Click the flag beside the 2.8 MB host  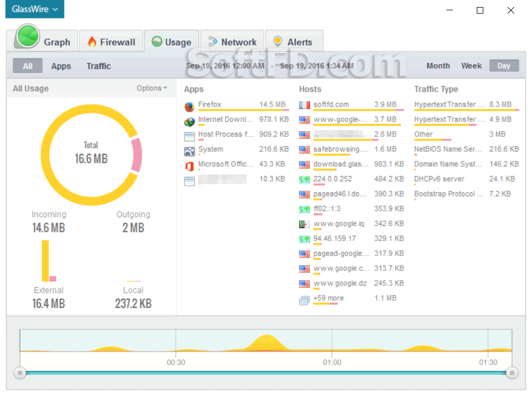click(x=304, y=135)
